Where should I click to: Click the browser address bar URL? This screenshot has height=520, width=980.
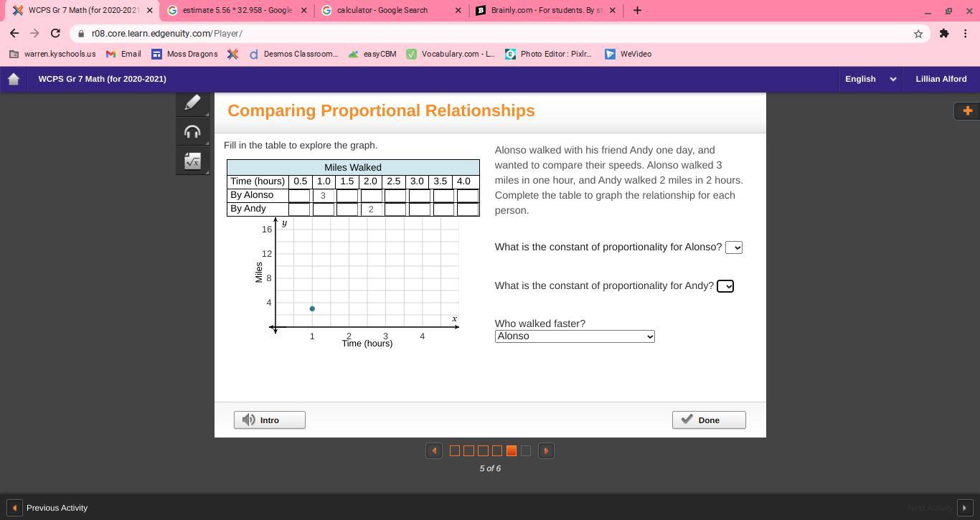click(167, 34)
